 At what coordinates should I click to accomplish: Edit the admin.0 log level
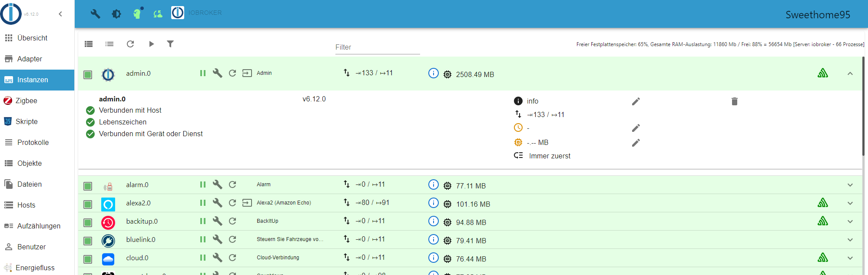[x=636, y=101]
